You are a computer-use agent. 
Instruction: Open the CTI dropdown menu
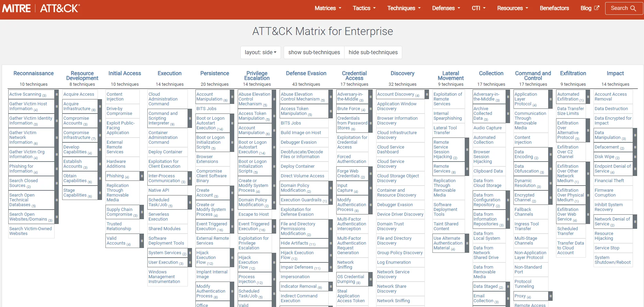[x=479, y=8]
